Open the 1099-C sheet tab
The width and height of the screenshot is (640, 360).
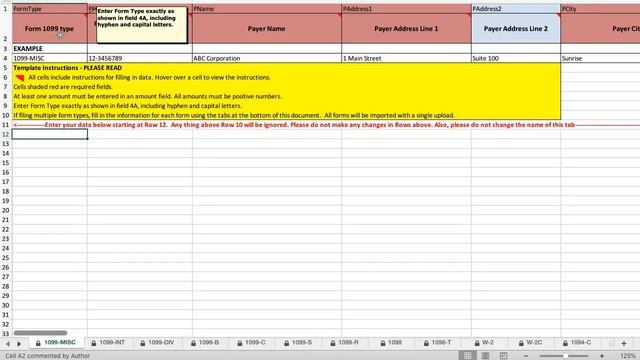[x=252, y=343]
